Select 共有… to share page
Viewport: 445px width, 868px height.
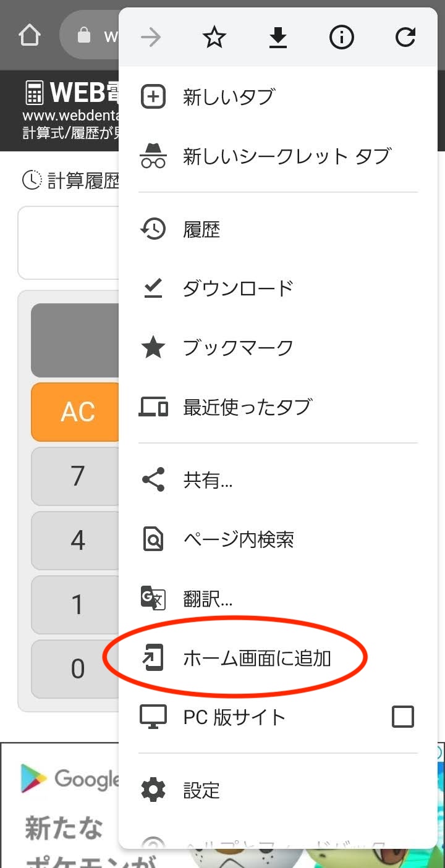(208, 480)
